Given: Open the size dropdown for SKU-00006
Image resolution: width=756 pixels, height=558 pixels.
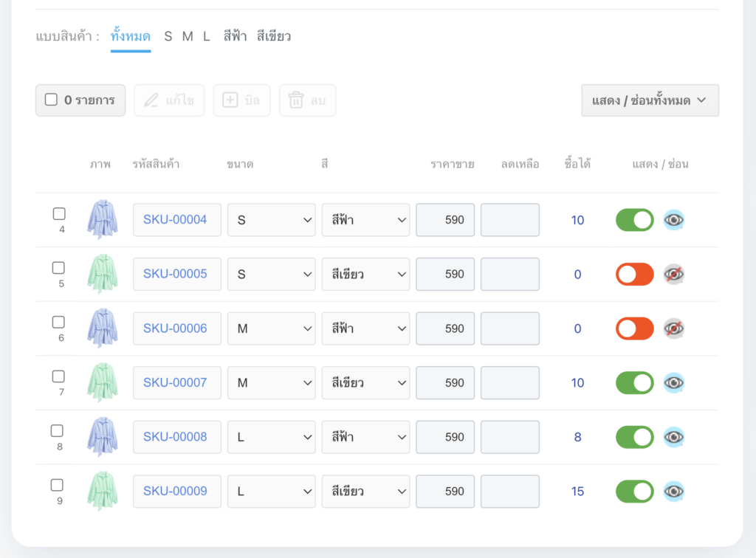Looking at the screenshot, I should 271,328.
